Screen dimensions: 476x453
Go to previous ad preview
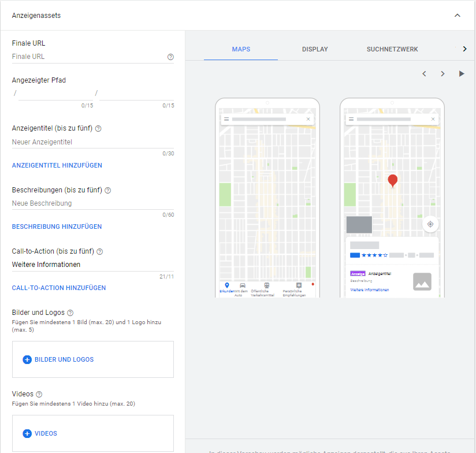click(x=424, y=74)
